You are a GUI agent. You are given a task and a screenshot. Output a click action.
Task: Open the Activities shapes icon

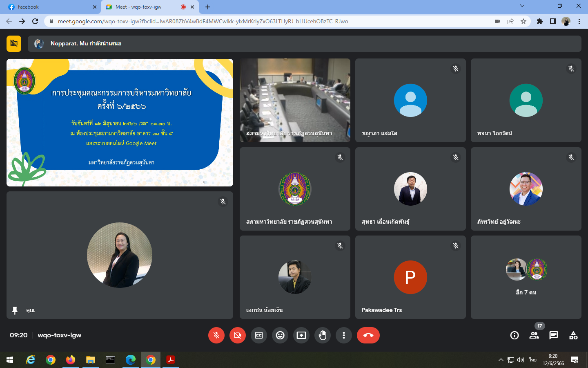[573, 335]
